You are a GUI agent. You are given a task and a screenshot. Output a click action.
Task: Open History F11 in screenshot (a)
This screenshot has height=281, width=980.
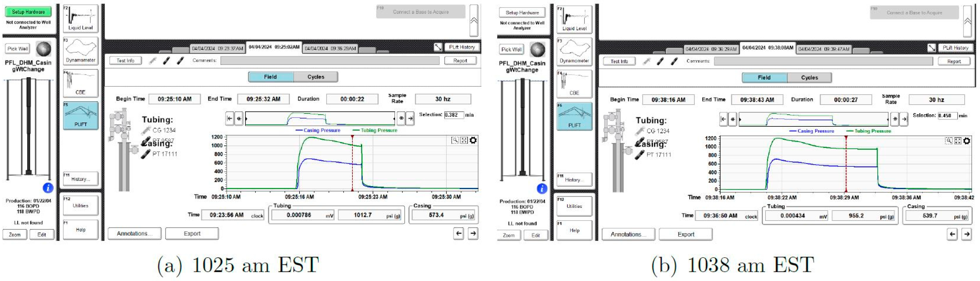pos(81,179)
